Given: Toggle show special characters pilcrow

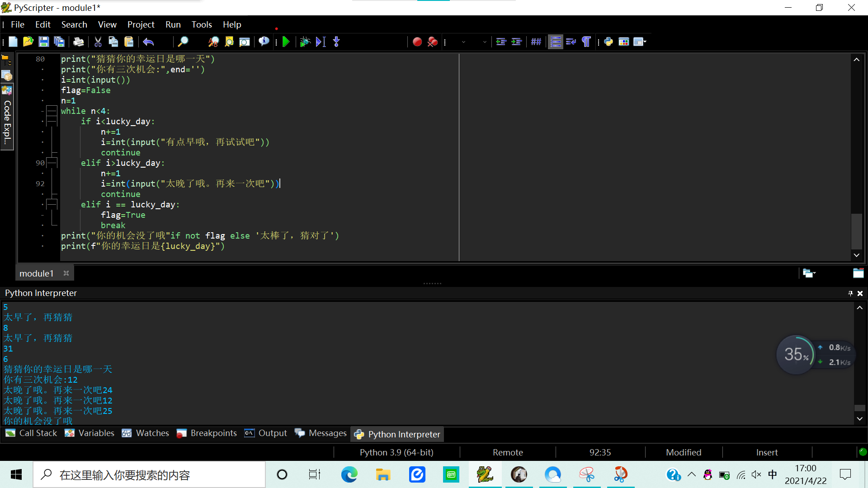Looking at the screenshot, I should coord(586,42).
